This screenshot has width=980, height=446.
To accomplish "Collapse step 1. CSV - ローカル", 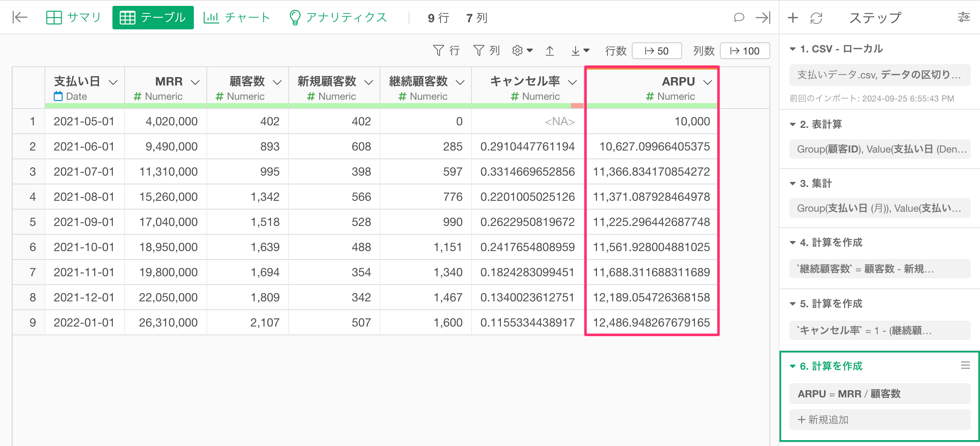I will (x=792, y=49).
